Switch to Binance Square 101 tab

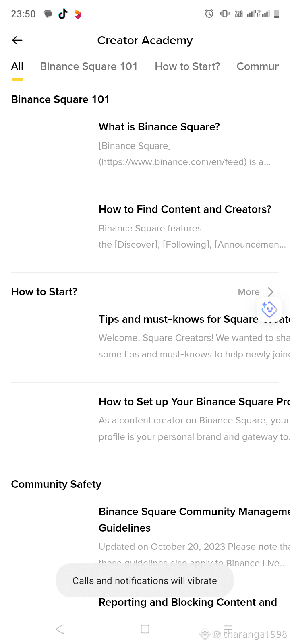pos(89,66)
